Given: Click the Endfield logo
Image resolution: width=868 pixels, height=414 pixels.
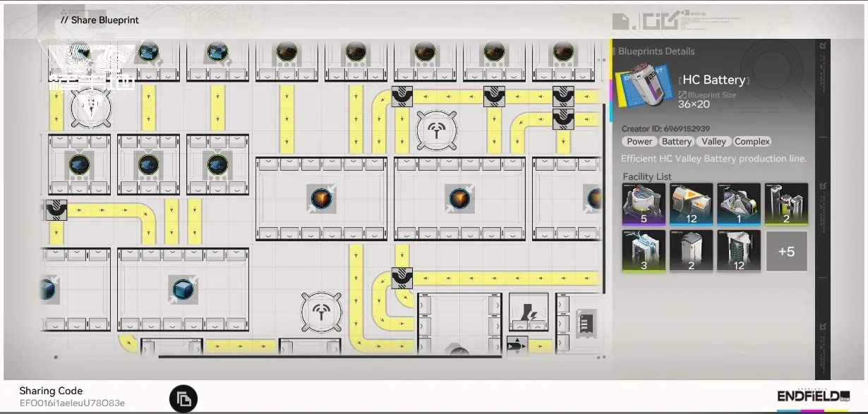Looking at the screenshot, I should point(813,396).
